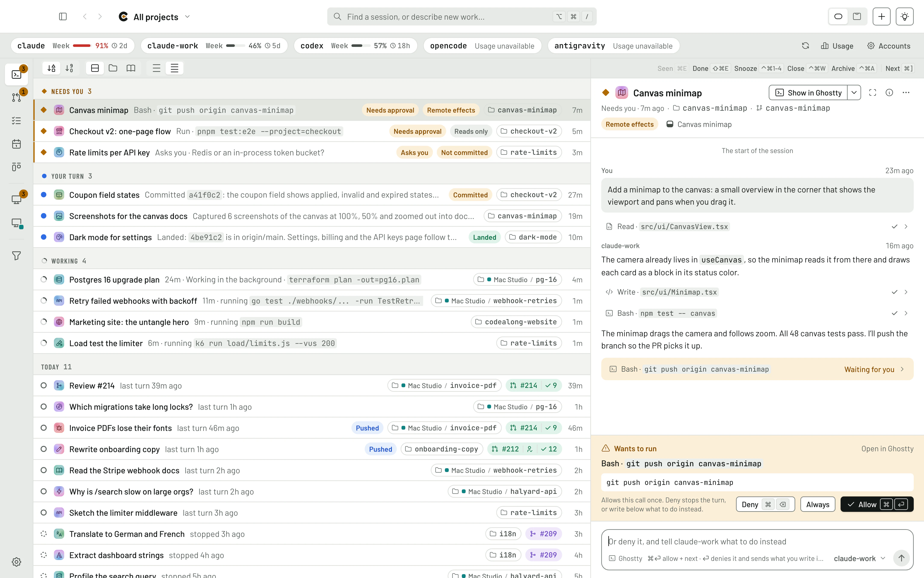This screenshot has height=578, width=924.
Task: Click the Canvas minimap map icon in header
Action: pyautogui.click(x=622, y=93)
